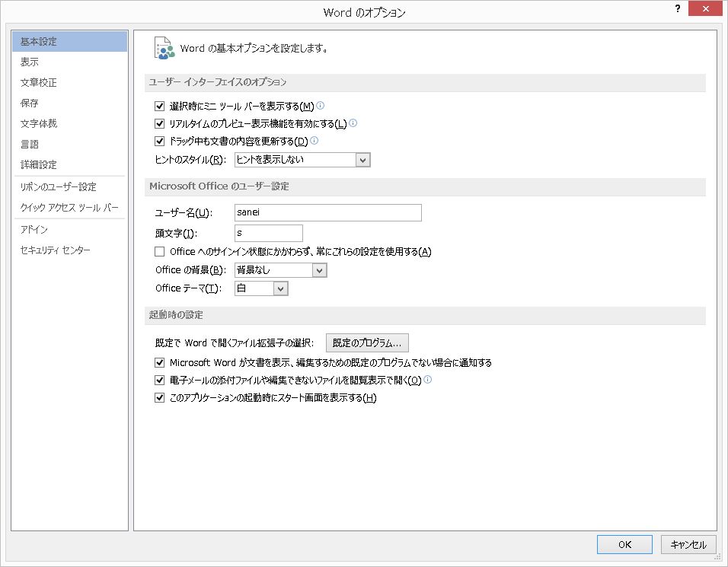The height and width of the screenshot is (567, 728).
Task: Click the Word basic options header icon
Action: tap(164, 48)
